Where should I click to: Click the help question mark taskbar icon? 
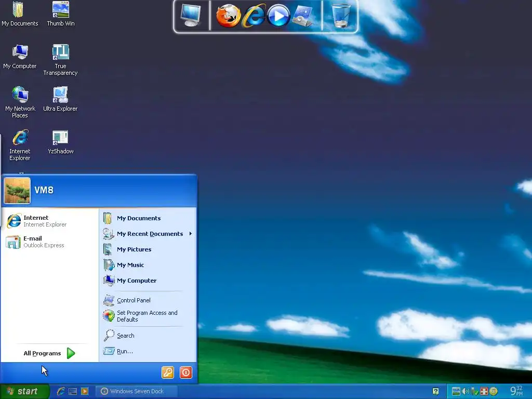coord(436,392)
